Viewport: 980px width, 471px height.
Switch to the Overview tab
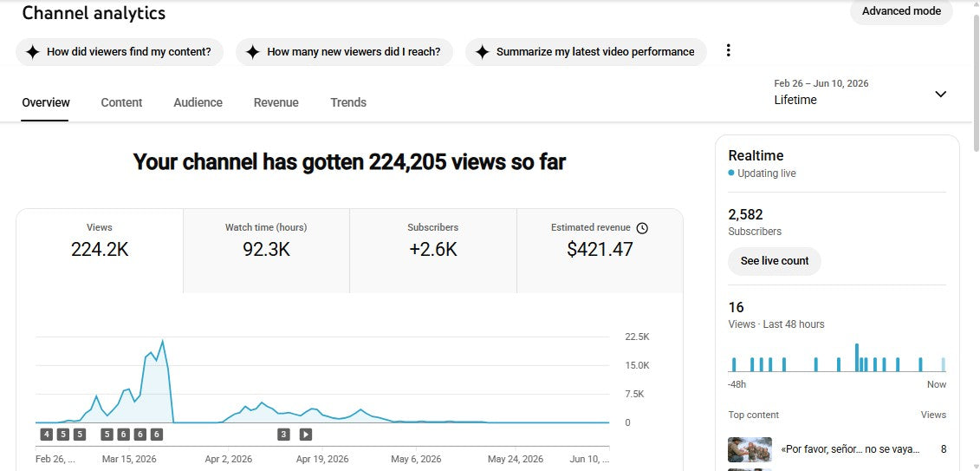pos(46,102)
